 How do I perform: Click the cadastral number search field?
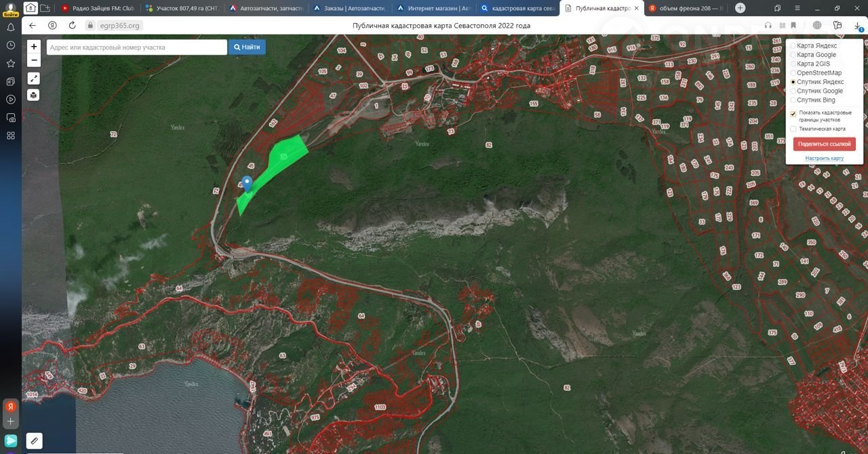pyautogui.click(x=136, y=47)
